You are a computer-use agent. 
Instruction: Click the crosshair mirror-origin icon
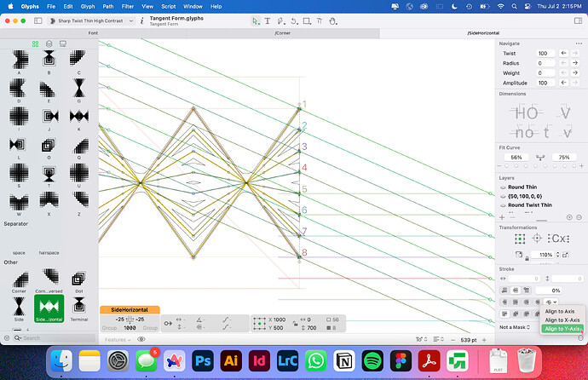[537, 239]
